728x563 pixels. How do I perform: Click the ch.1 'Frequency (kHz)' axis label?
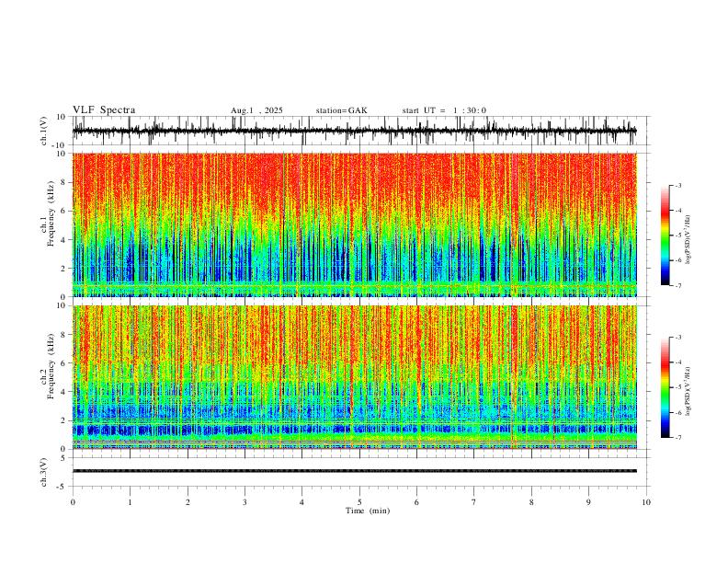[x=51, y=213]
